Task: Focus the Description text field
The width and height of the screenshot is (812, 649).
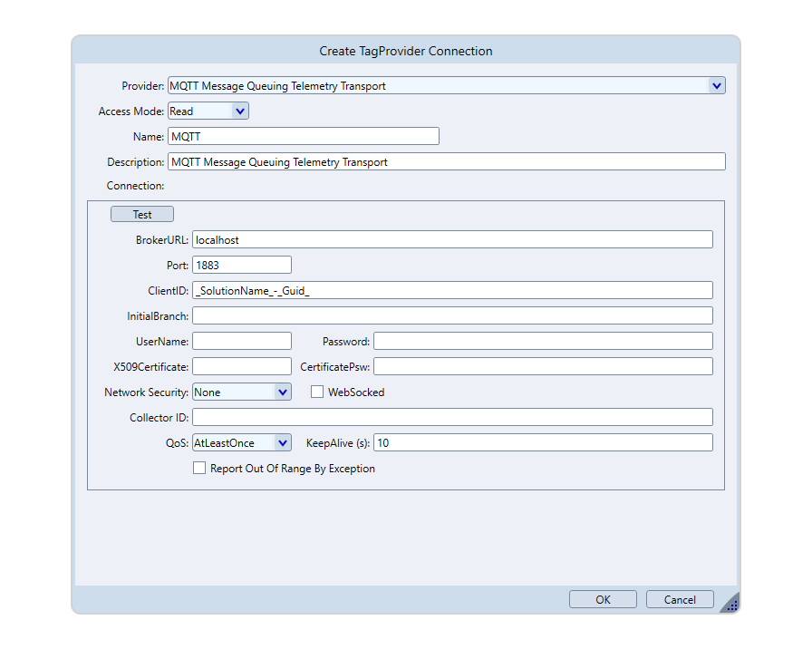Action: click(x=447, y=162)
